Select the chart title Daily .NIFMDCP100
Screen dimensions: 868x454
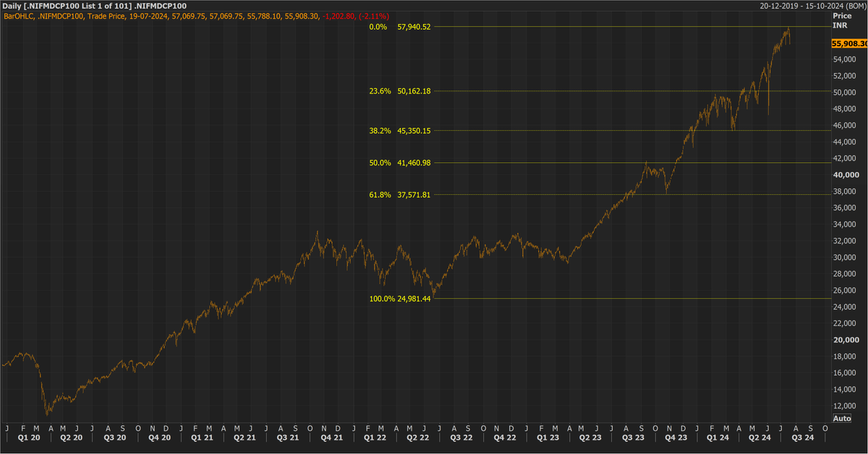point(95,6)
